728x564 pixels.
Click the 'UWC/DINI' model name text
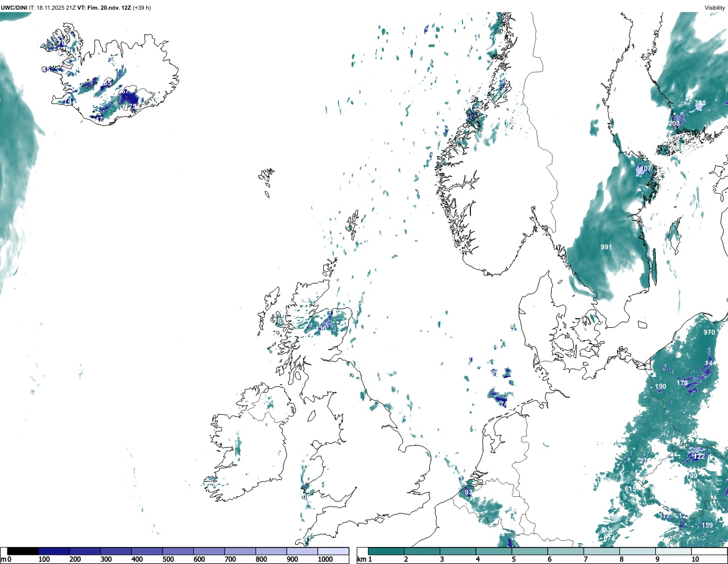pos(14,8)
